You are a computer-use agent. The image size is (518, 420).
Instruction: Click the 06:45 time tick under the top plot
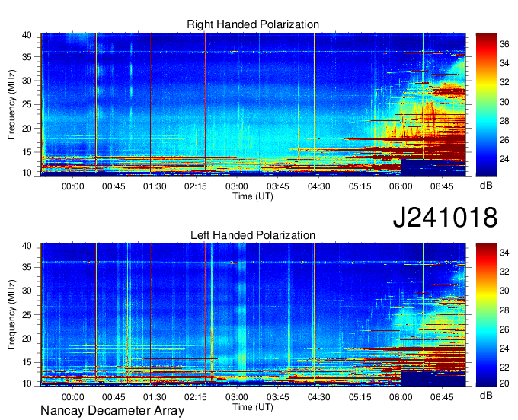442,186
